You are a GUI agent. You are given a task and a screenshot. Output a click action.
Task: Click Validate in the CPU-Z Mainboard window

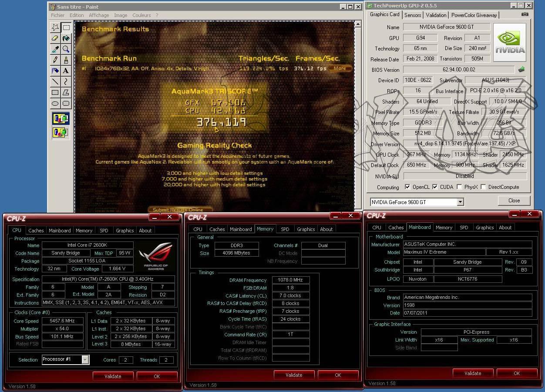pyautogui.click(x=473, y=373)
